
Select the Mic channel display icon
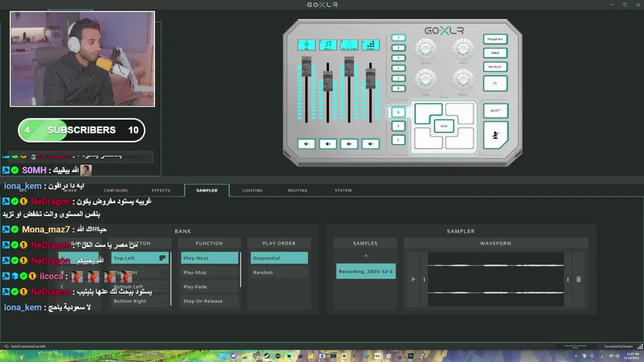pyautogui.click(x=306, y=45)
